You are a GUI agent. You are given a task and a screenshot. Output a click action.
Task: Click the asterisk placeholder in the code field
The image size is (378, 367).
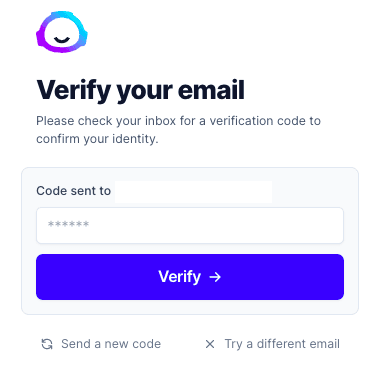tap(68, 224)
